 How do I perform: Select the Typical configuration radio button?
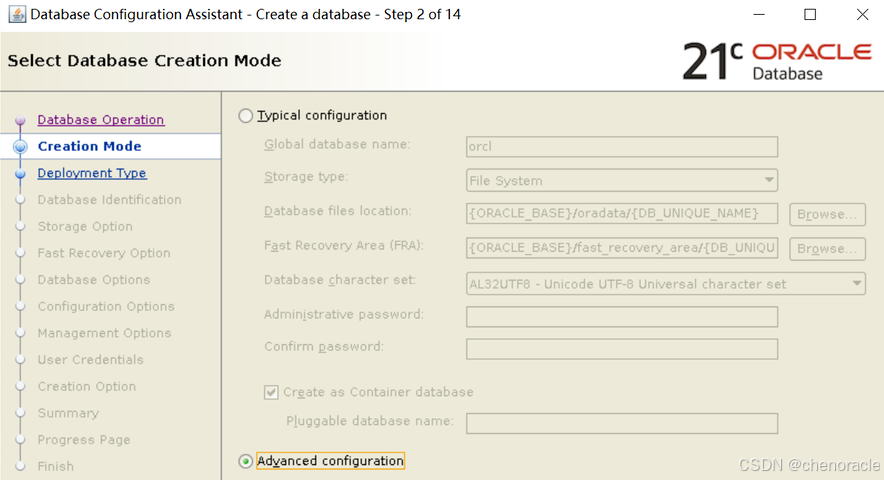pyautogui.click(x=246, y=116)
